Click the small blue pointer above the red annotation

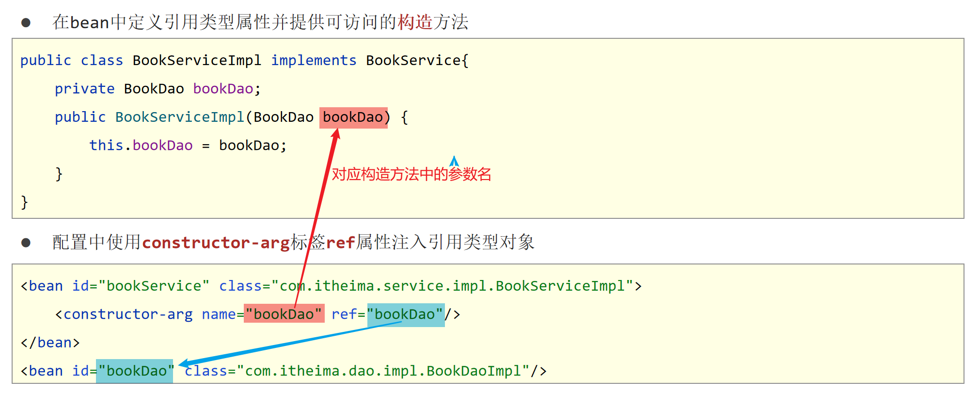coord(454,161)
